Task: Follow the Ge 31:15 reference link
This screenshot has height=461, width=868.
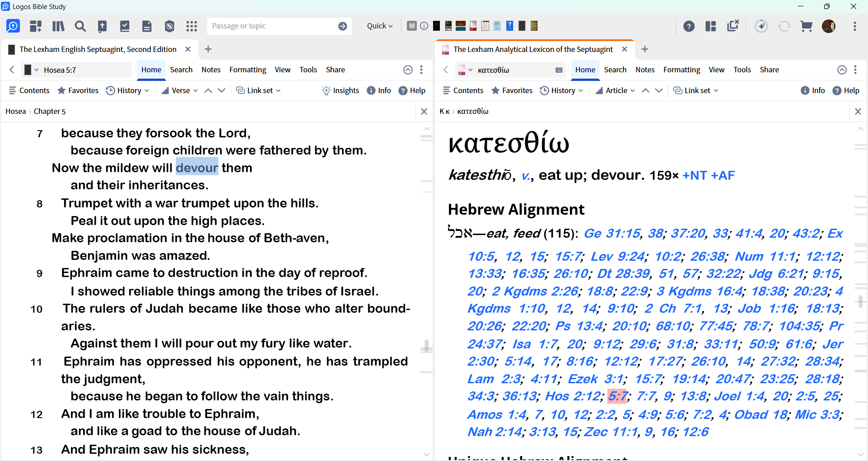Action: click(x=612, y=234)
